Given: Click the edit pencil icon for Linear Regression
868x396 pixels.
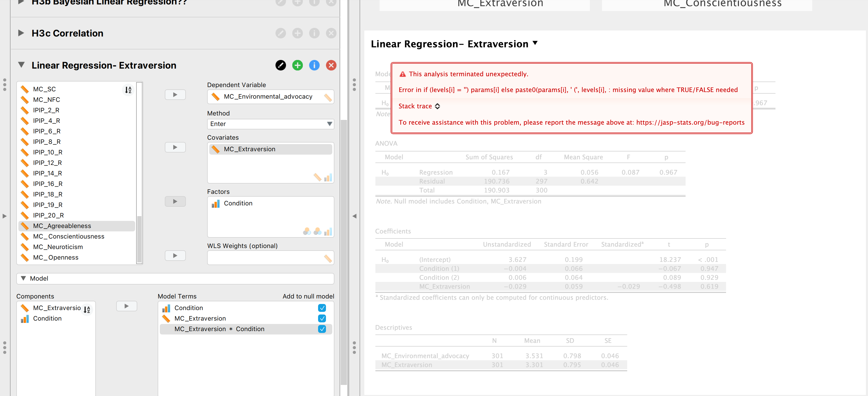Looking at the screenshot, I should click(x=281, y=65).
